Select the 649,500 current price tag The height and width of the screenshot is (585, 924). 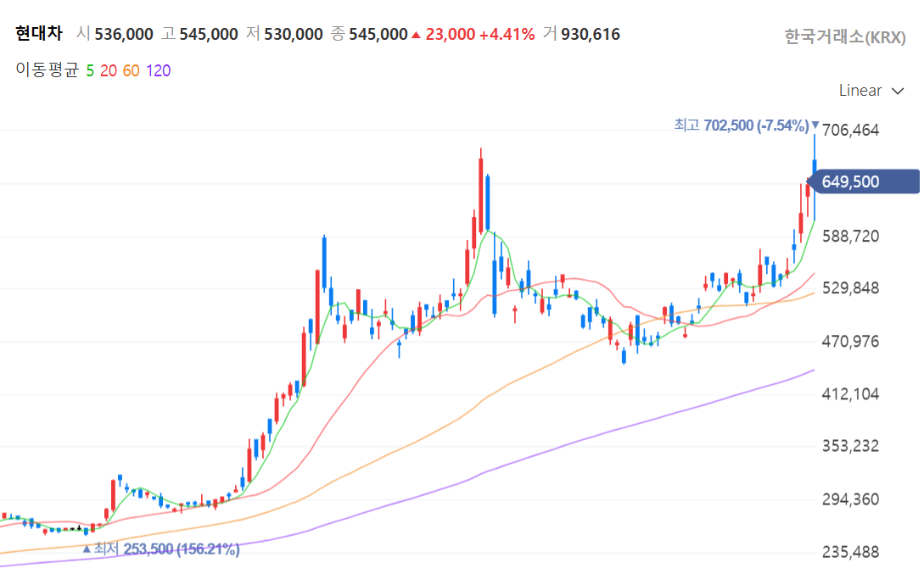point(863,181)
